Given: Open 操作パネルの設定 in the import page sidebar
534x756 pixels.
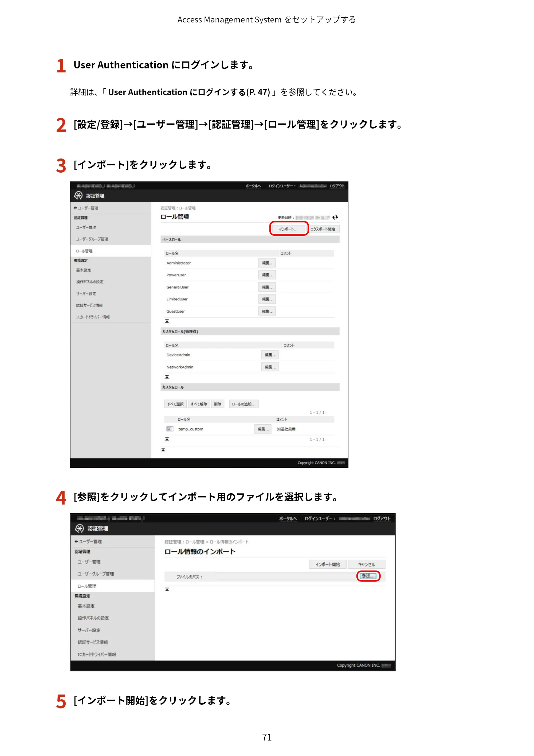Looking at the screenshot, I should 93,618.
